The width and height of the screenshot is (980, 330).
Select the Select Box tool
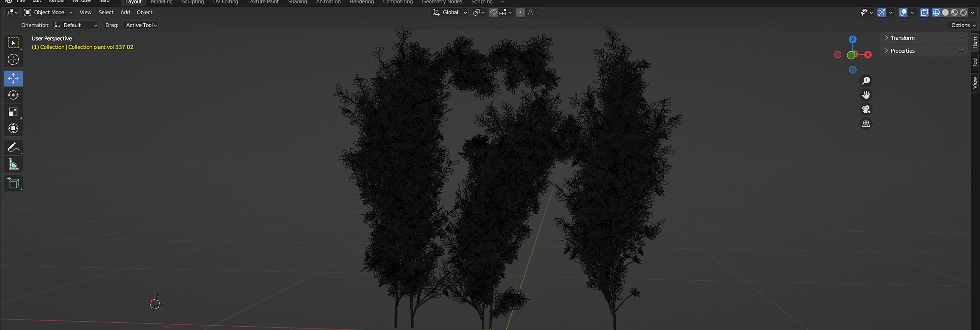[x=13, y=43]
